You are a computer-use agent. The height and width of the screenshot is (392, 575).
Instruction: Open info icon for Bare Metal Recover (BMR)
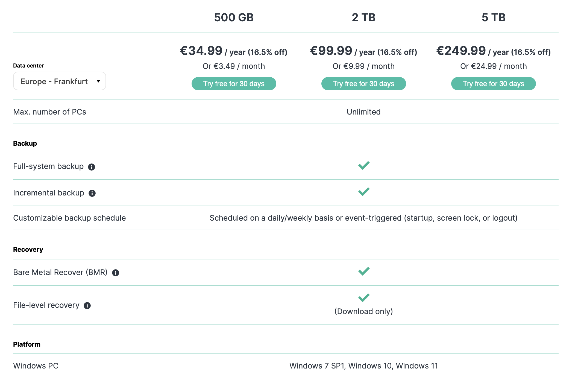point(116,273)
